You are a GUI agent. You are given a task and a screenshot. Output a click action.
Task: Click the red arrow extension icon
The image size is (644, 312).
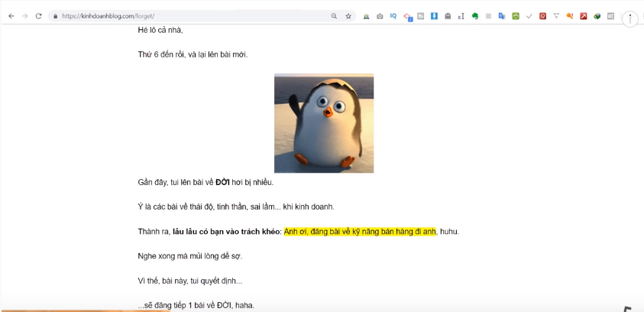tap(583, 16)
